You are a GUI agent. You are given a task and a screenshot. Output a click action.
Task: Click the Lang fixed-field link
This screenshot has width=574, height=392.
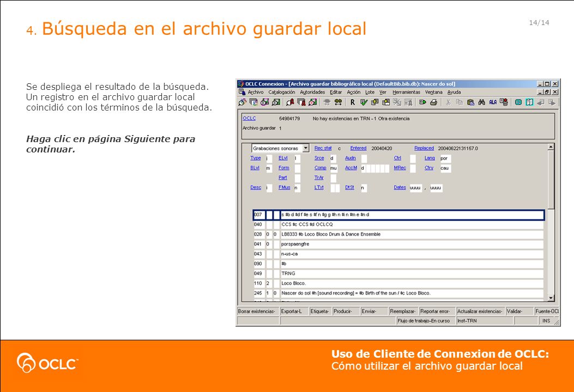[430, 158]
